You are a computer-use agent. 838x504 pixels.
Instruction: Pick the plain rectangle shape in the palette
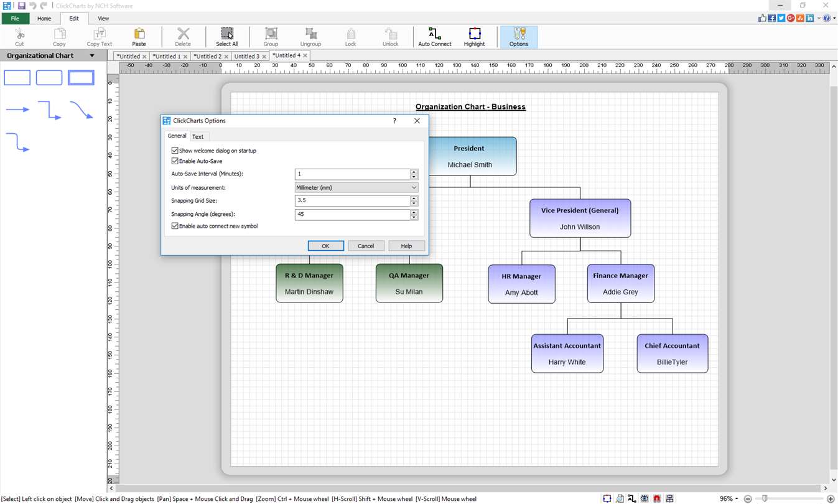17,78
